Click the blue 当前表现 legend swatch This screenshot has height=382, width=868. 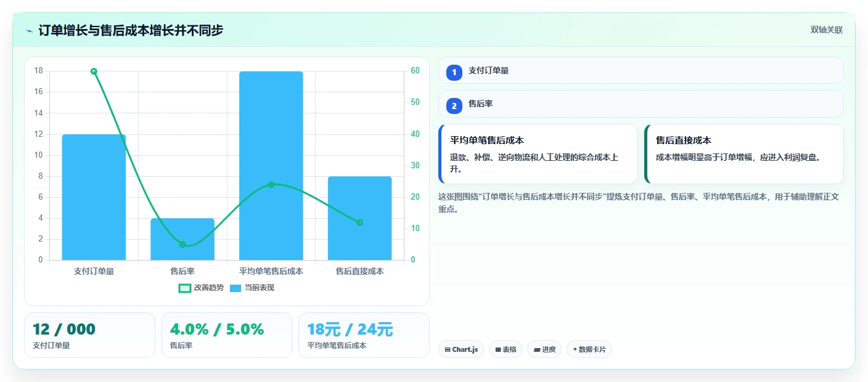click(235, 288)
